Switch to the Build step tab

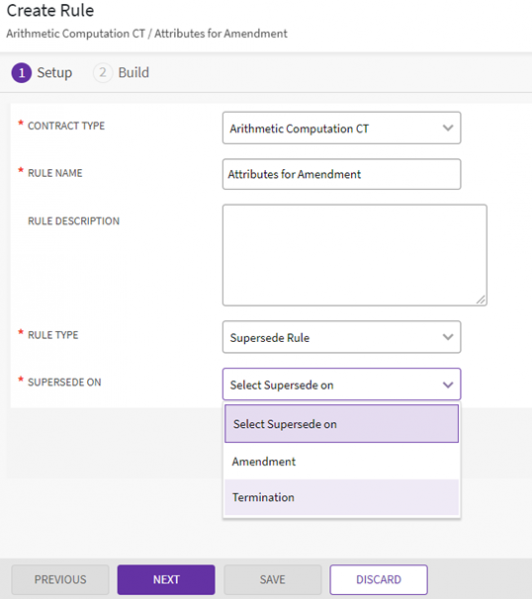click(121, 73)
